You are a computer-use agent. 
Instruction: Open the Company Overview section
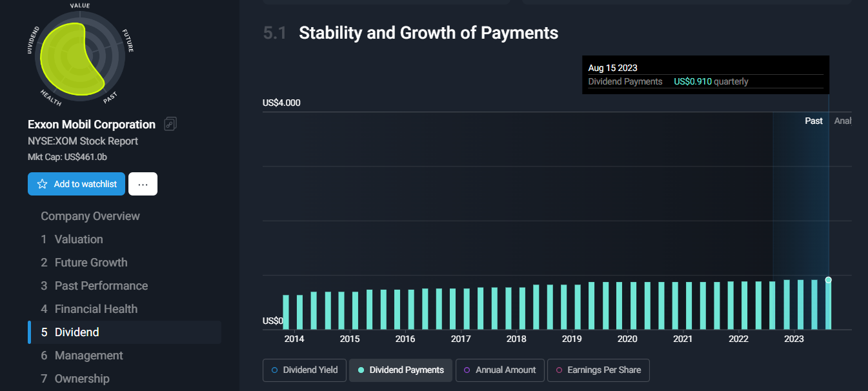click(90, 216)
